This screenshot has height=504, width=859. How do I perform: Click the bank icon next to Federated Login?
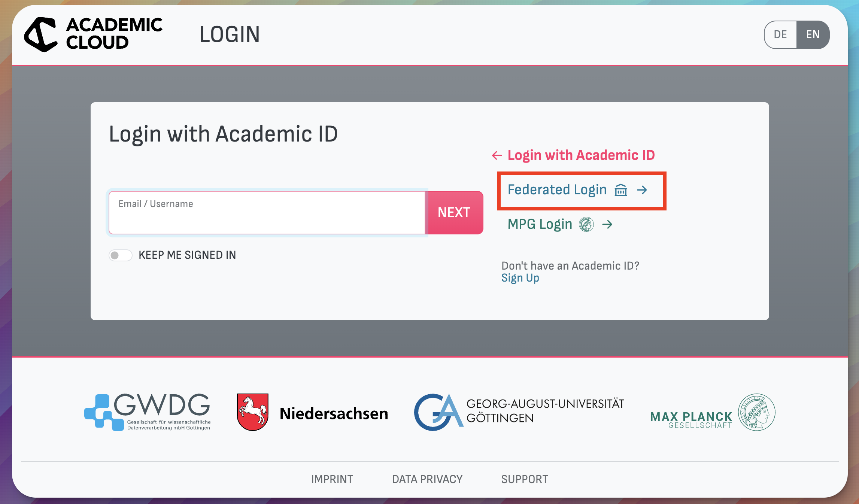tap(622, 190)
